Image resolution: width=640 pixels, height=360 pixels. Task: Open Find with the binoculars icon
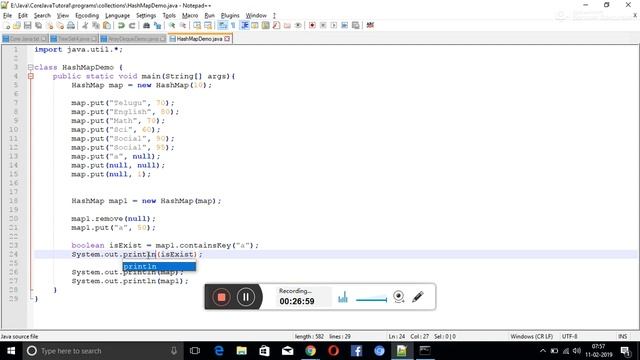[146, 25]
